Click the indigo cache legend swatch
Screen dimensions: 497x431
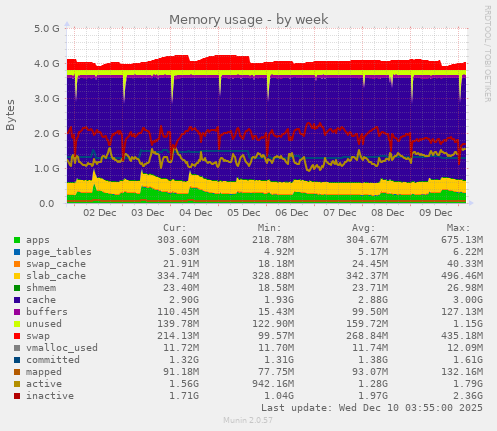[17, 300]
